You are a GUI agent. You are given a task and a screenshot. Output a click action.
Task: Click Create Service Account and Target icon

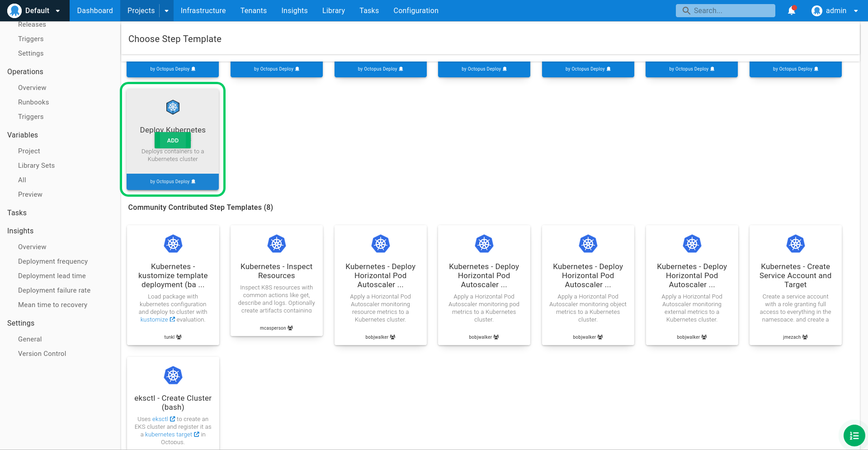pyautogui.click(x=796, y=244)
